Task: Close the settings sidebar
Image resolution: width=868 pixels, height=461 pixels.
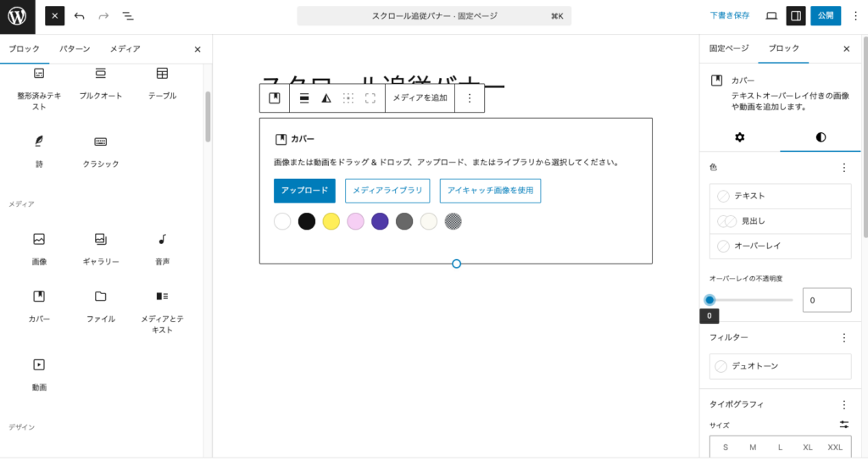Action: (x=847, y=49)
